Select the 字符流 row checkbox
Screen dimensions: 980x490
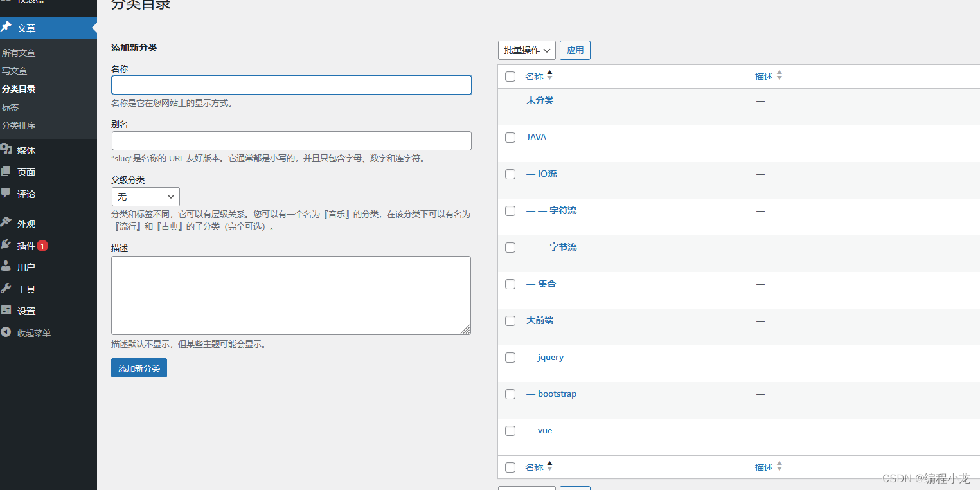pos(510,211)
